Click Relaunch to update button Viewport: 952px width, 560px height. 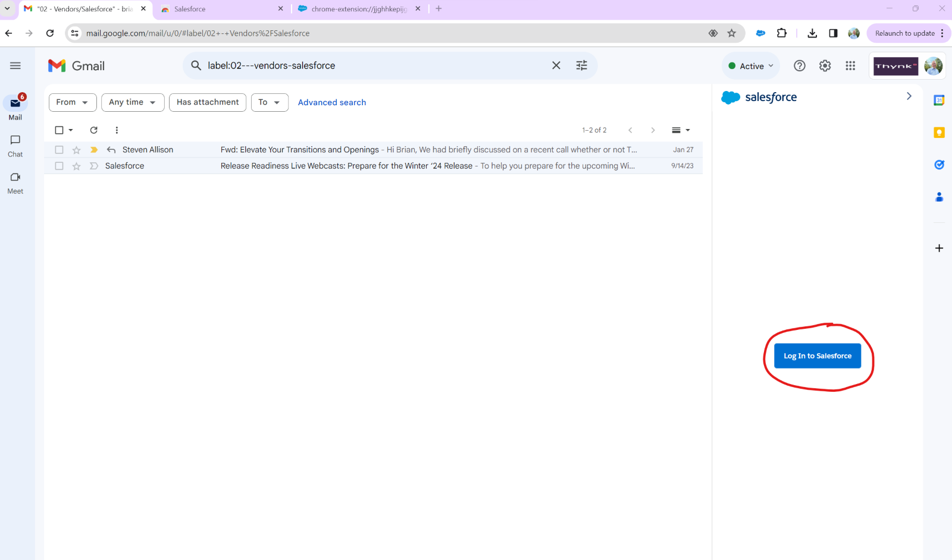pyautogui.click(x=905, y=33)
